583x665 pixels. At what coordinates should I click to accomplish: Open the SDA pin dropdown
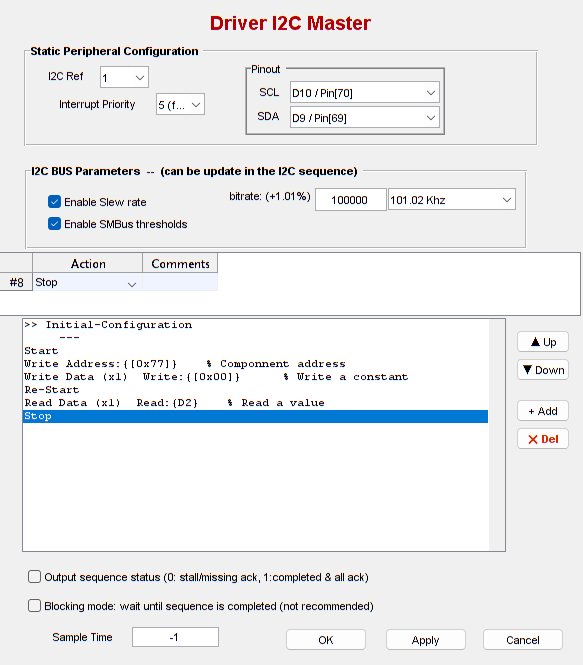click(364, 117)
